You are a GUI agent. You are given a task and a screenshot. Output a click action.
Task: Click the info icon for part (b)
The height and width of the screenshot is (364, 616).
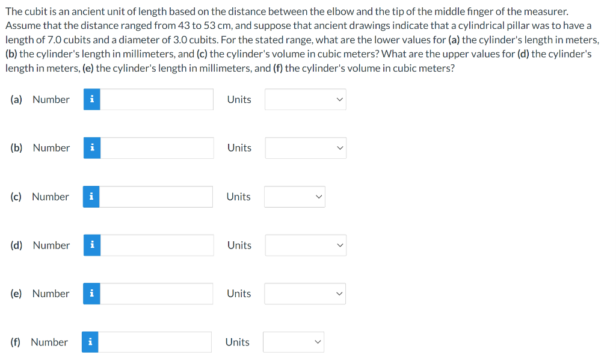[92, 148]
